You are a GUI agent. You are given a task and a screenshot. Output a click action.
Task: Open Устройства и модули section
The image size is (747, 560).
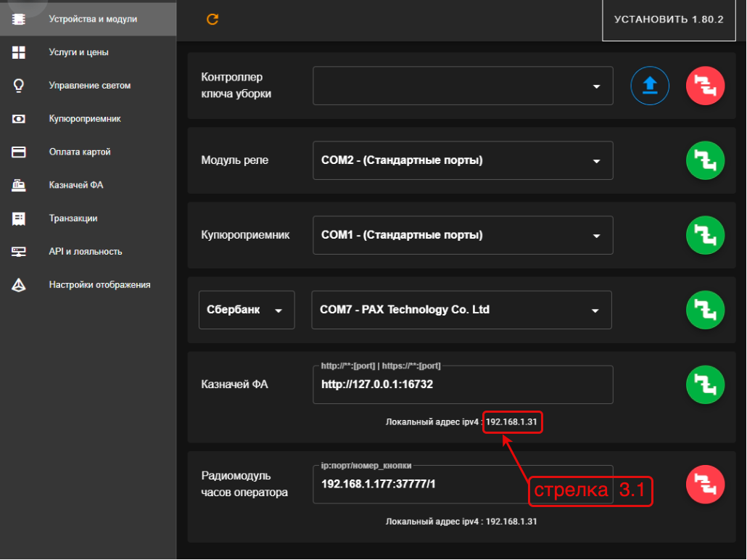88,19
